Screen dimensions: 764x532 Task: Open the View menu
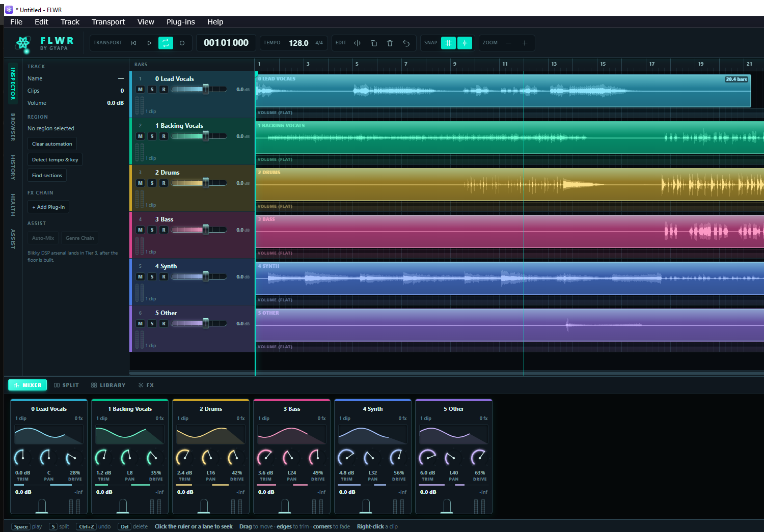[x=146, y=22]
